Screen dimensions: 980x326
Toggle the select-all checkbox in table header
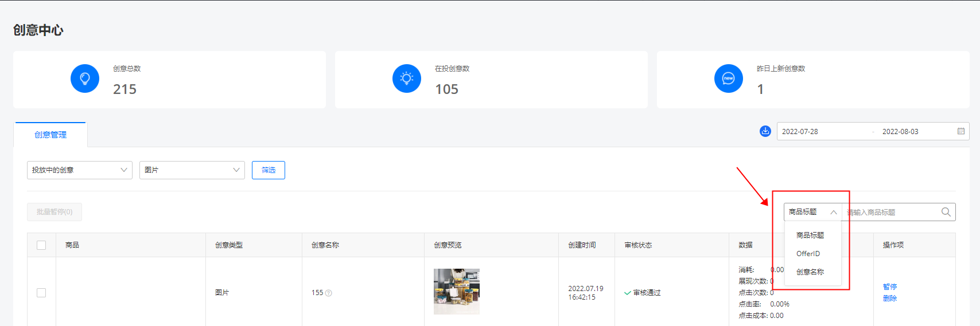pyautogui.click(x=41, y=245)
